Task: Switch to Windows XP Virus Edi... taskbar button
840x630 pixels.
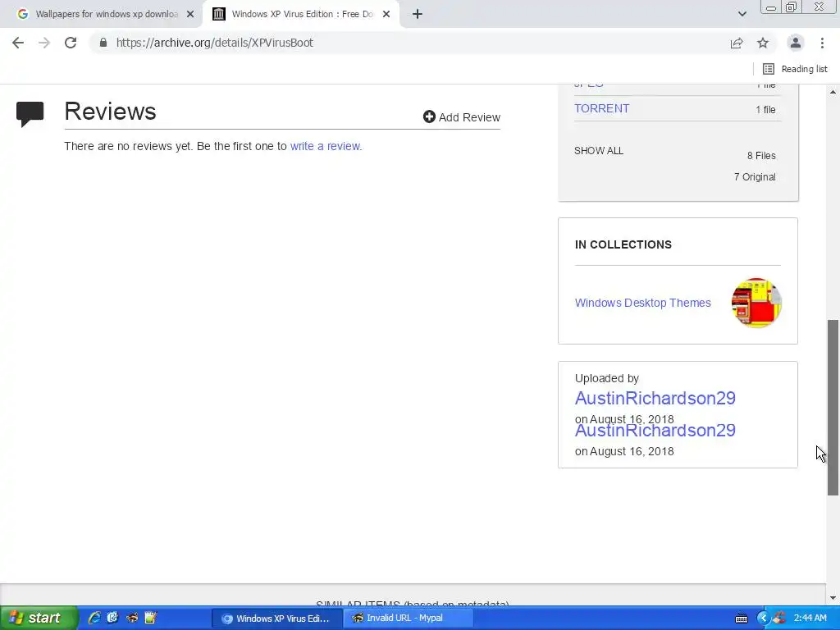Action: [277, 619]
